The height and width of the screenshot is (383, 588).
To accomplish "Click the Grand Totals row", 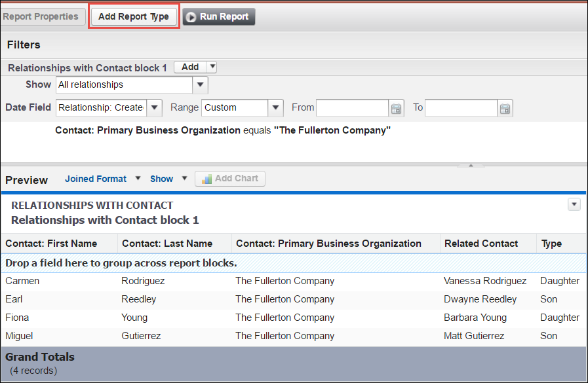I will pyautogui.click(x=294, y=363).
